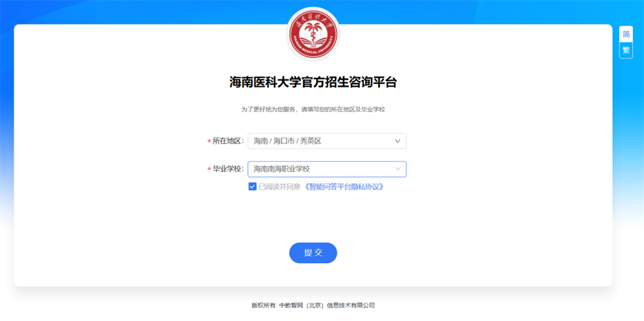Click the red asterisk beside 毕业学校
This screenshot has height=321, width=644.
[209, 170]
